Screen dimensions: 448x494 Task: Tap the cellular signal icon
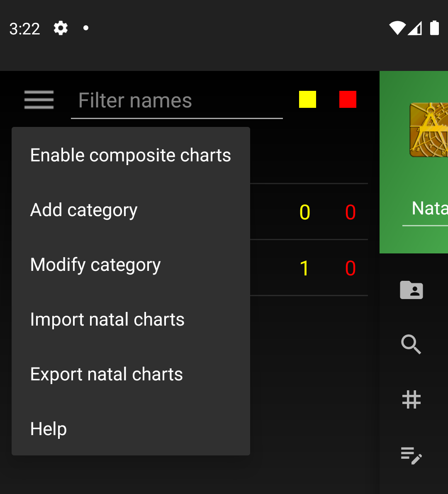pyautogui.click(x=415, y=28)
